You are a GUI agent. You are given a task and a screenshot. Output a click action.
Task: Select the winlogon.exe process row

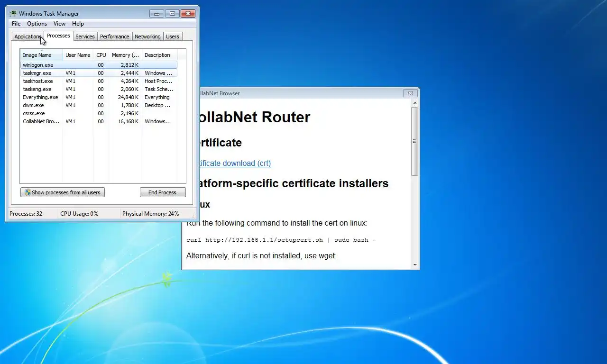pos(99,65)
